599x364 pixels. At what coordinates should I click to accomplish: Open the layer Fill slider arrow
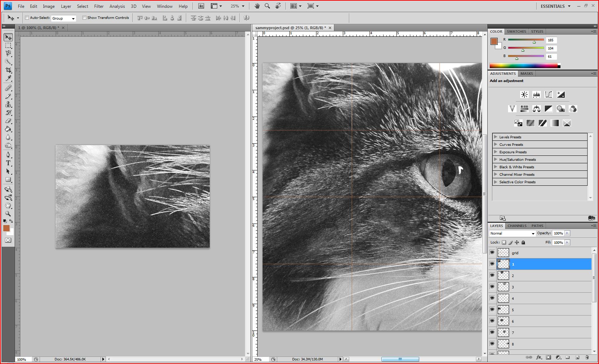pyautogui.click(x=567, y=242)
